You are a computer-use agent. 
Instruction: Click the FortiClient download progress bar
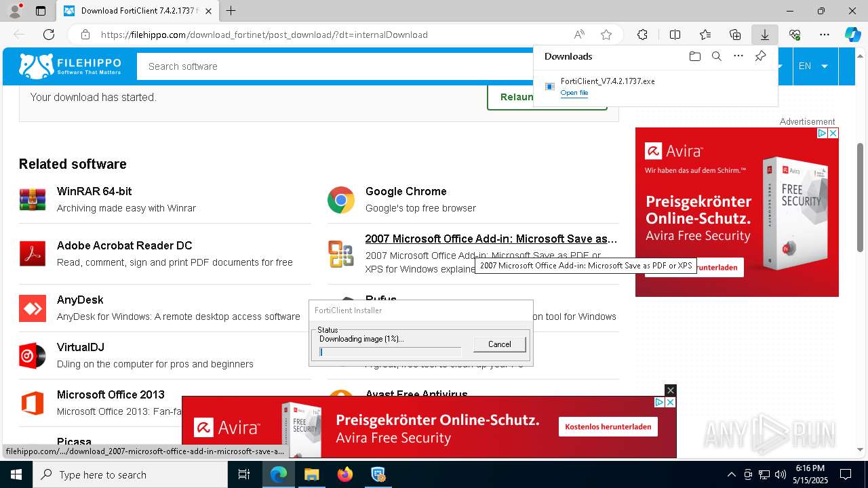coord(390,352)
